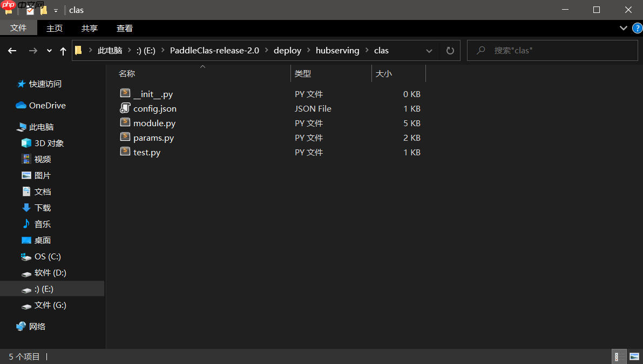Click the up-to-parent-folder arrow icon
643x364 pixels.
tap(63, 50)
